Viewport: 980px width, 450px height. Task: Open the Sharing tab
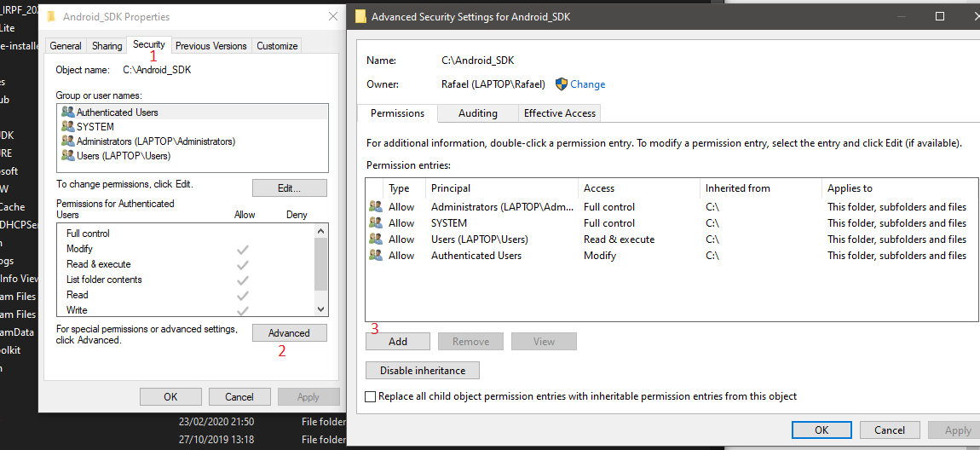pyautogui.click(x=107, y=46)
